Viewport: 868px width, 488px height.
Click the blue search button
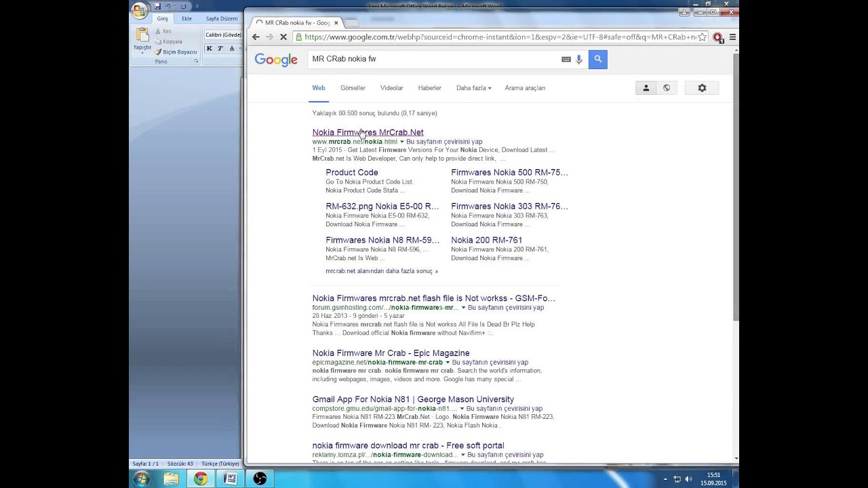[597, 59]
